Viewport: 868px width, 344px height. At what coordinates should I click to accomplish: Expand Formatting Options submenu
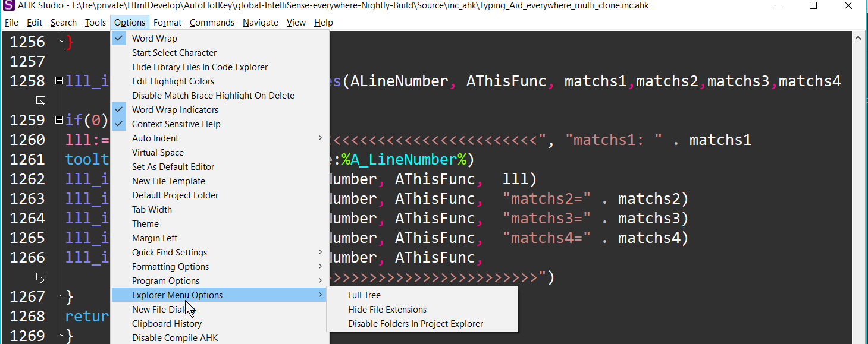pos(220,267)
